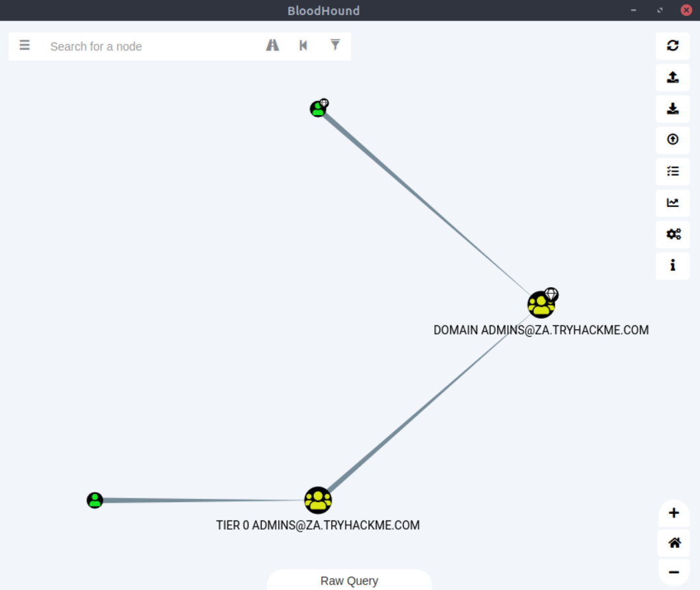Click the TIER 0 ADMINS@ZA.TRYHACKME.COM label

tap(318, 525)
